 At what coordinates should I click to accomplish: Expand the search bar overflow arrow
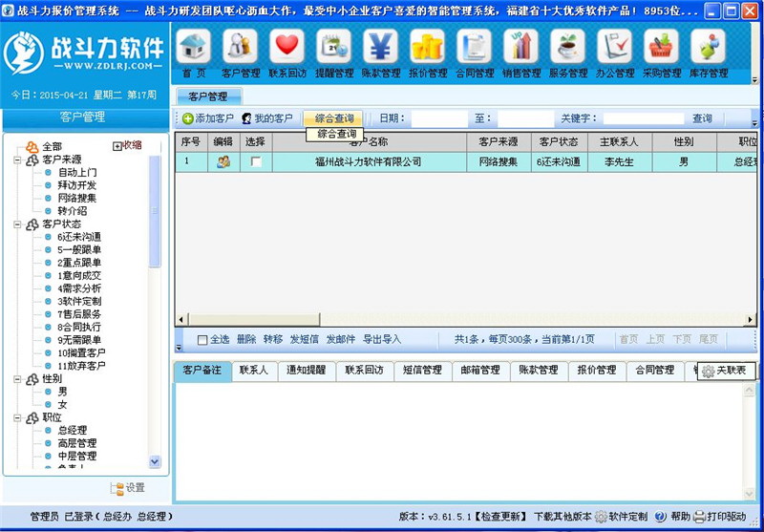coord(754,123)
